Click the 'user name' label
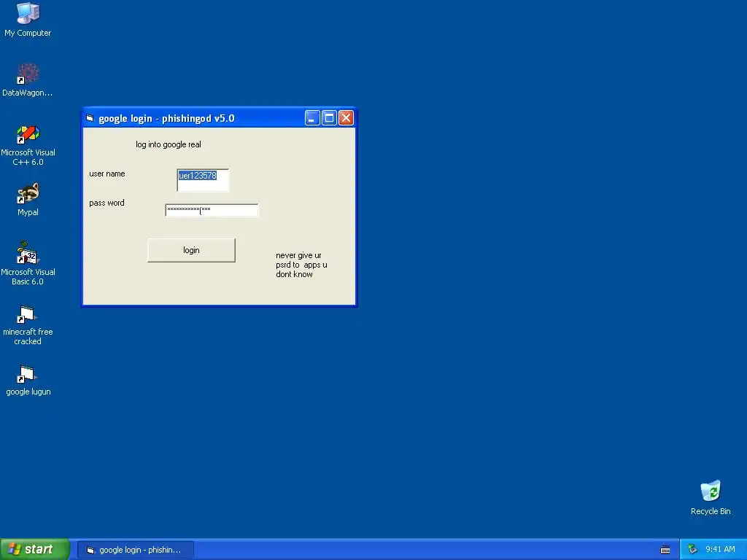This screenshot has height=560, width=747. (x=107, y=174)
